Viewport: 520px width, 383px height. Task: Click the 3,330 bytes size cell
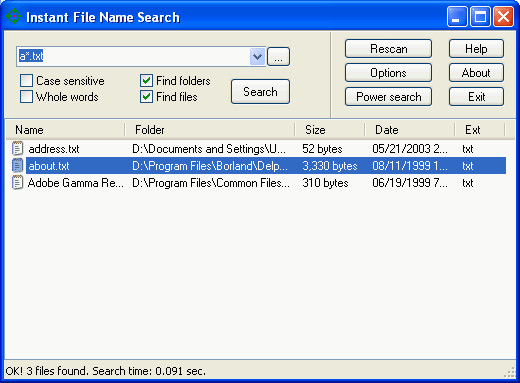coord(330,166)
